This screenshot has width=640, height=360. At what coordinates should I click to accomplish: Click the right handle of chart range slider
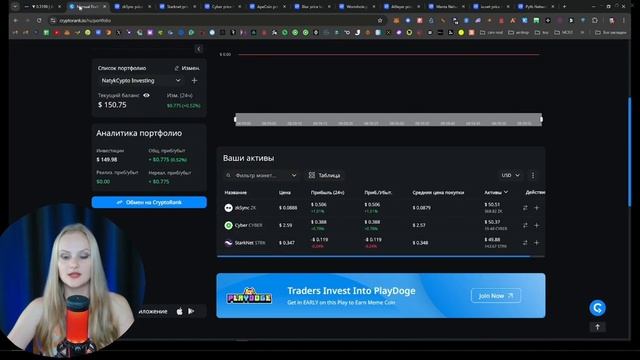point(542,119)
